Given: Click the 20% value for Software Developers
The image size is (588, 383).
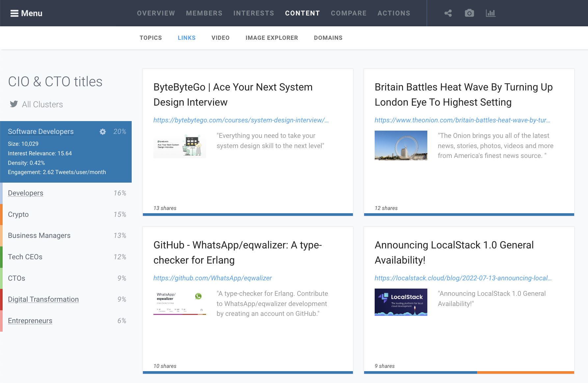Looking at the screenshot, I should (x=120, y=132).
